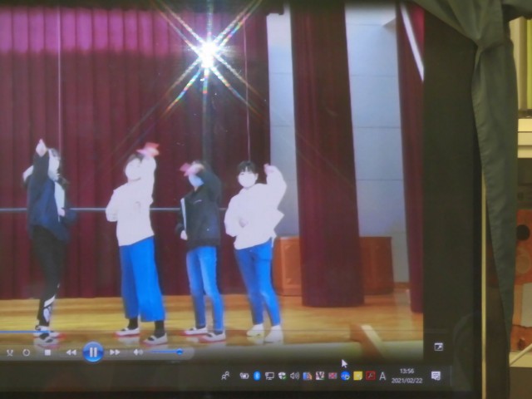The width and height of the screenshot is (532, 399).
Task: Mute the player with the speaker icon
Action: point(138,352)
